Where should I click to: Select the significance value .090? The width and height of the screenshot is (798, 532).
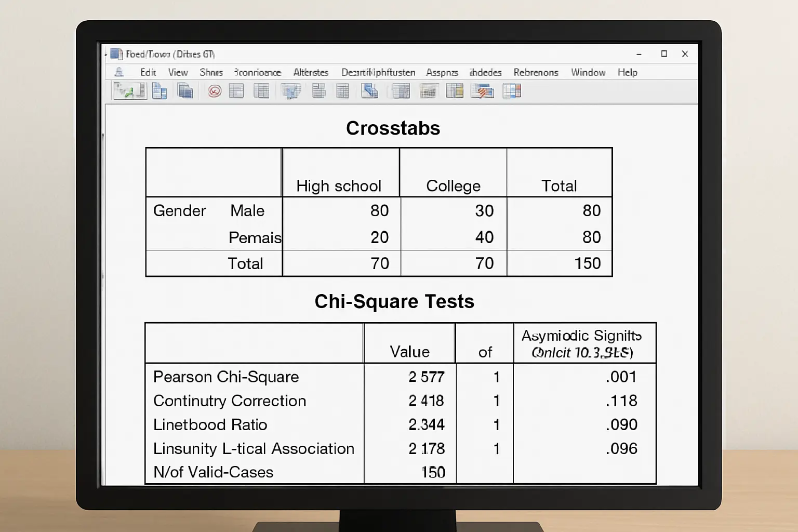coord(621,424)
